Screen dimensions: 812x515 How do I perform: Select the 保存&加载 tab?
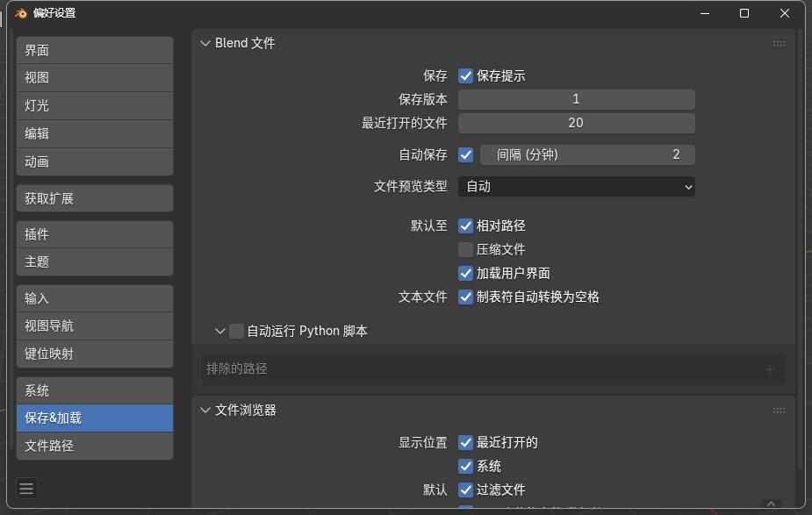[95, 418]
